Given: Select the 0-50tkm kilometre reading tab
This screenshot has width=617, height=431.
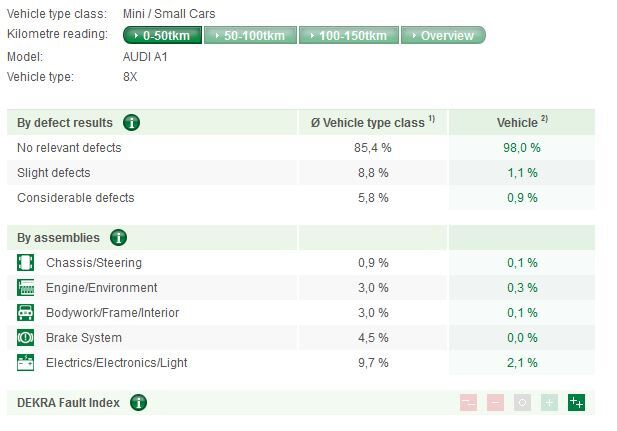Looking at the screenshot, I should click(x=162, y=35).
